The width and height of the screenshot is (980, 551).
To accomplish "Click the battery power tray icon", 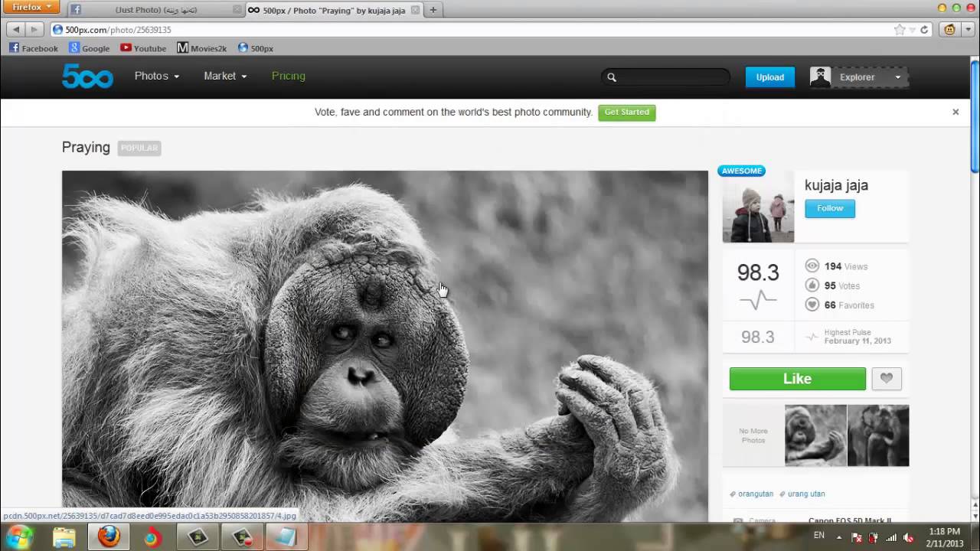I will point(874,537).
